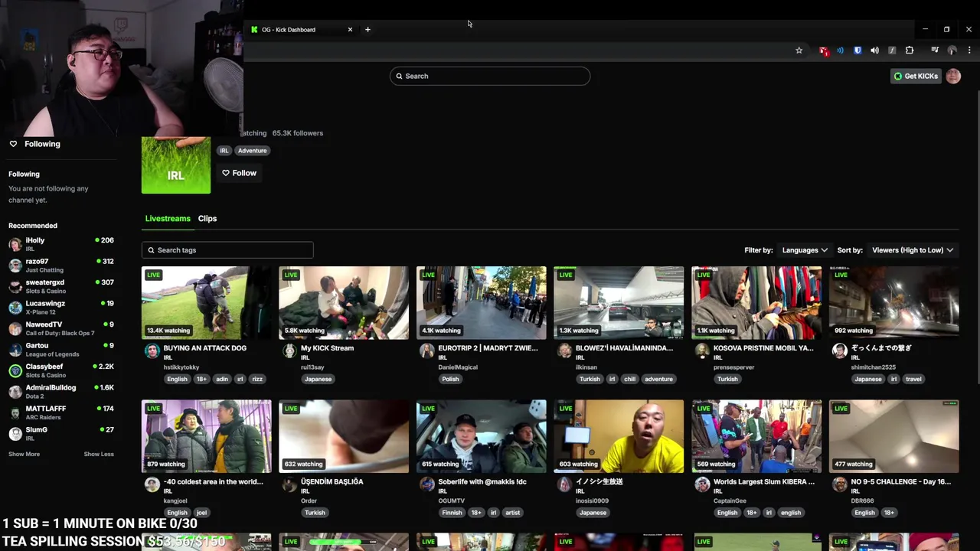Open the Soberlife with @makkis stream thumbnail
The height and width of the screenshot is (551, 980).
point(482,436)
